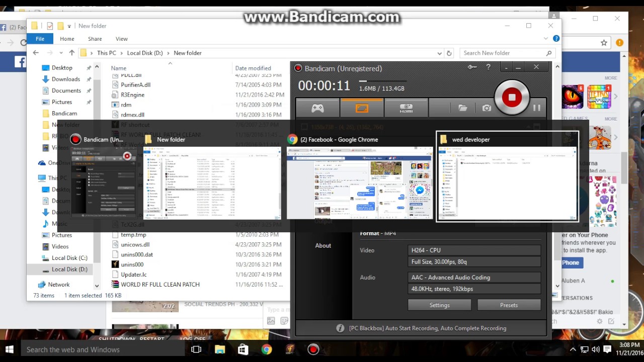Viewport: 644px width, 362px height.
Task: Go forward in Explorer navigation
Action: pyautogui.click(x=50, y=53)
